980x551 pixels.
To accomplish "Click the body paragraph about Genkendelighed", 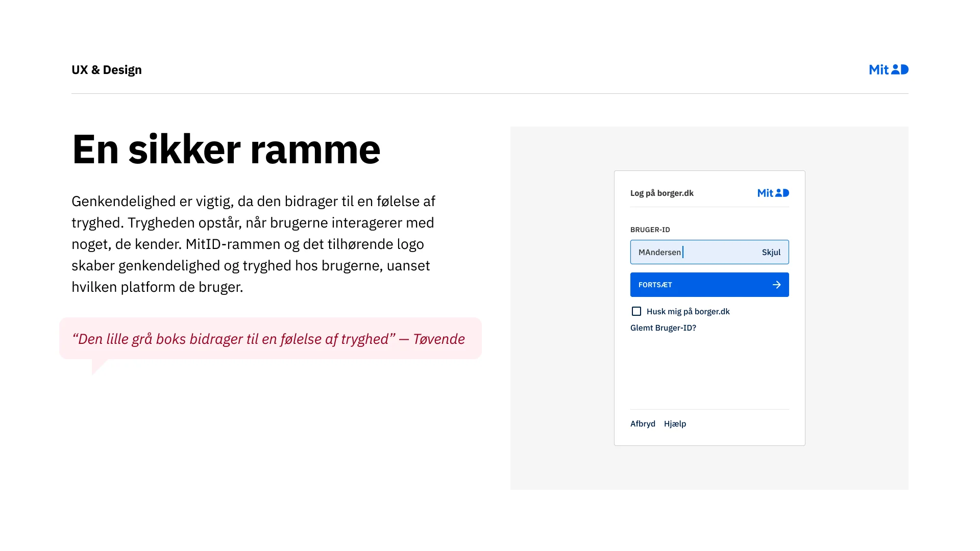I will pyautogui.click(x=253, y=244).
